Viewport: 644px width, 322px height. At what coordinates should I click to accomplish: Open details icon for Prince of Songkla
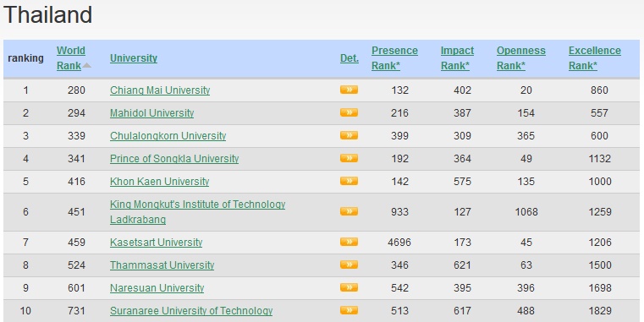(349, 158)
